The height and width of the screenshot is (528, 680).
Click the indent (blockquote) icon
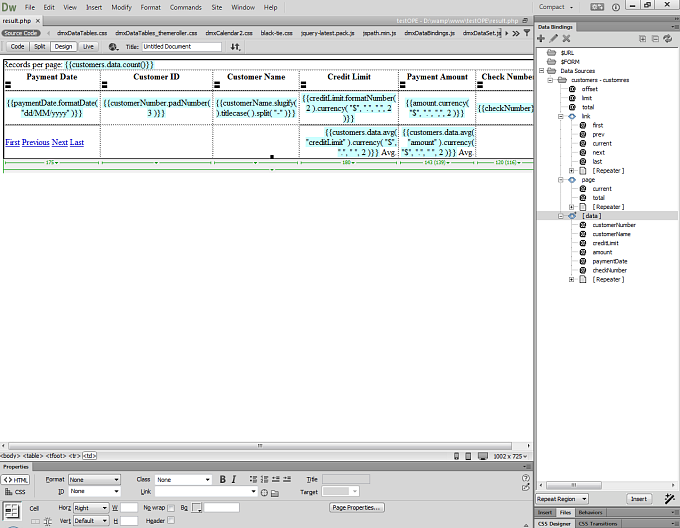(287, 479)
